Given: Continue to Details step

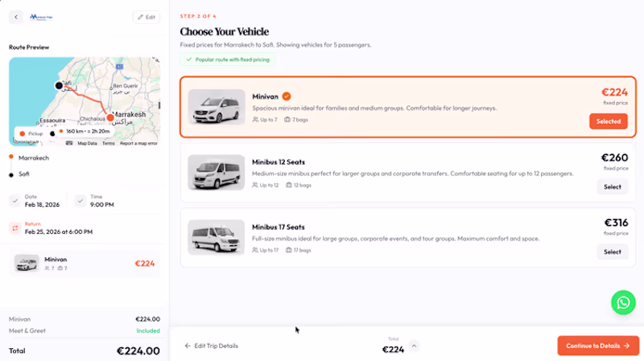Looking at the screenshot, I should point(597,346).
